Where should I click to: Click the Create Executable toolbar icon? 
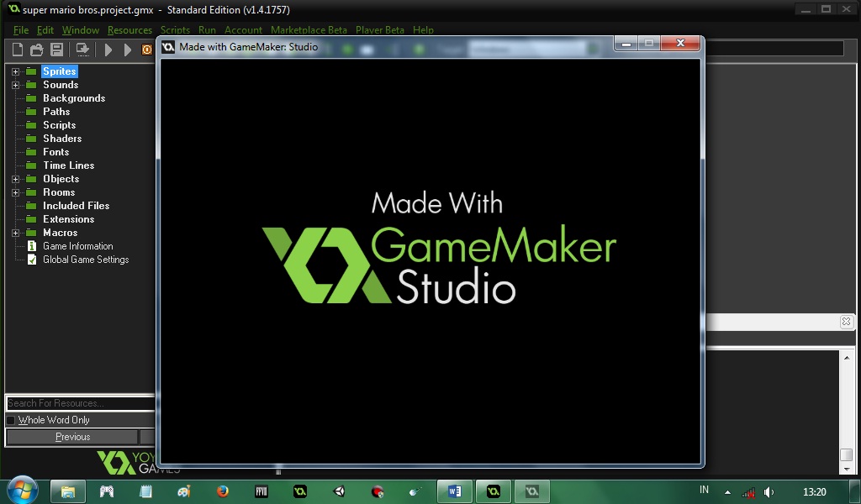pyautogui.click(x=82, y=49)
